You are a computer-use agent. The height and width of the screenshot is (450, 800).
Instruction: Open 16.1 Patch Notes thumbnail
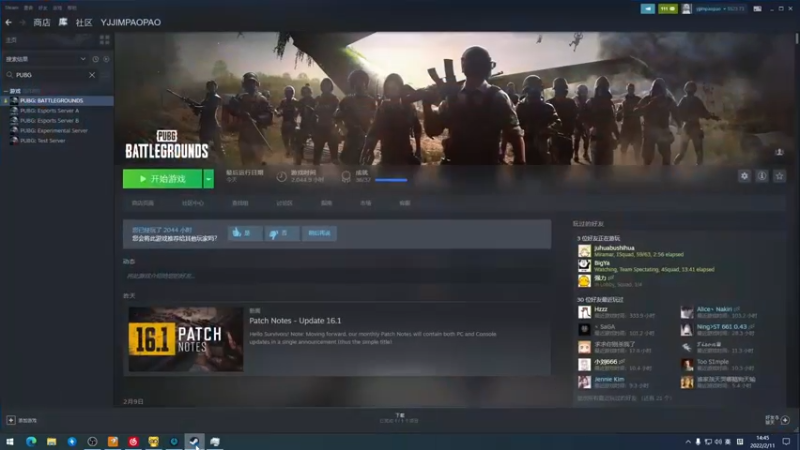pos(186,339)
